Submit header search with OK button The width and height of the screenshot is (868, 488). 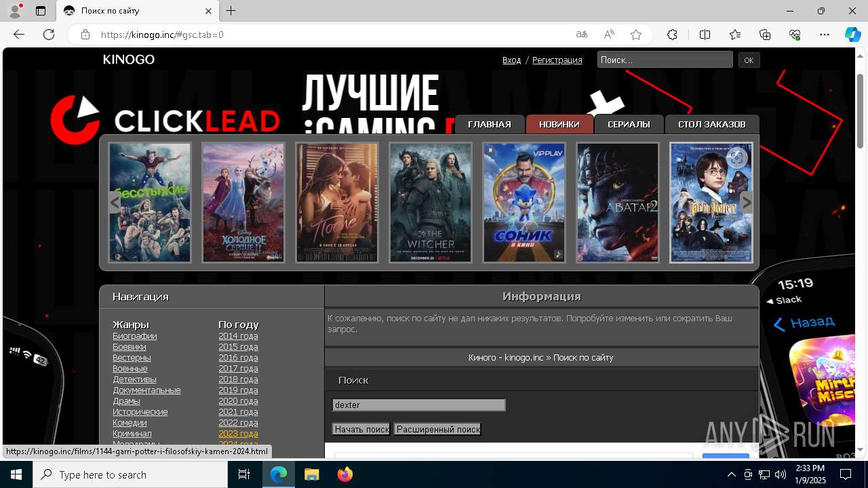tap(749, 60)
